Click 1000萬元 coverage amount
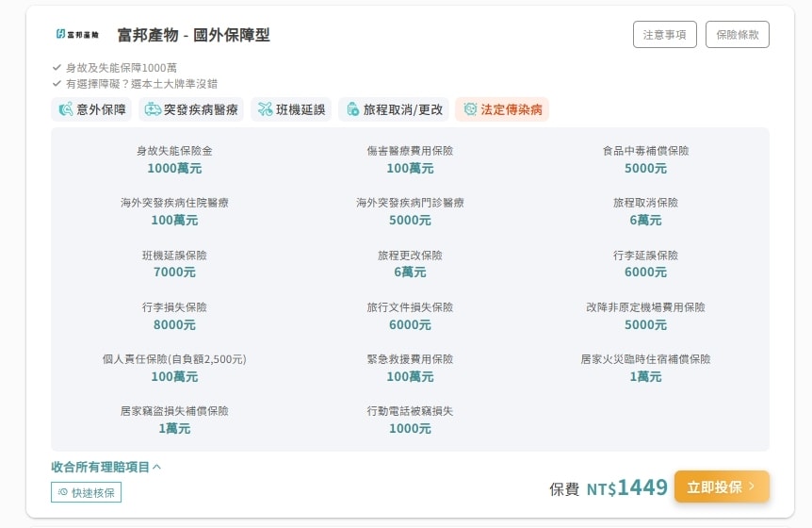 [174, 169]
